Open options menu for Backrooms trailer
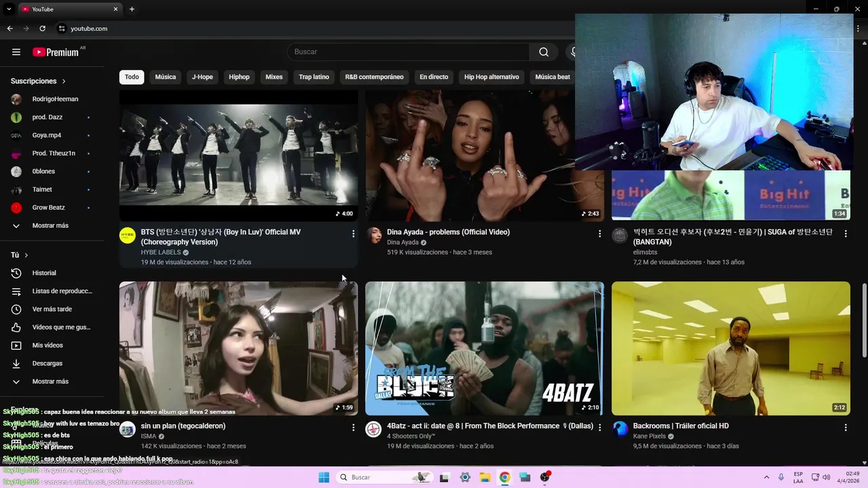Screen dimensions: 868x488 point(845,428)
